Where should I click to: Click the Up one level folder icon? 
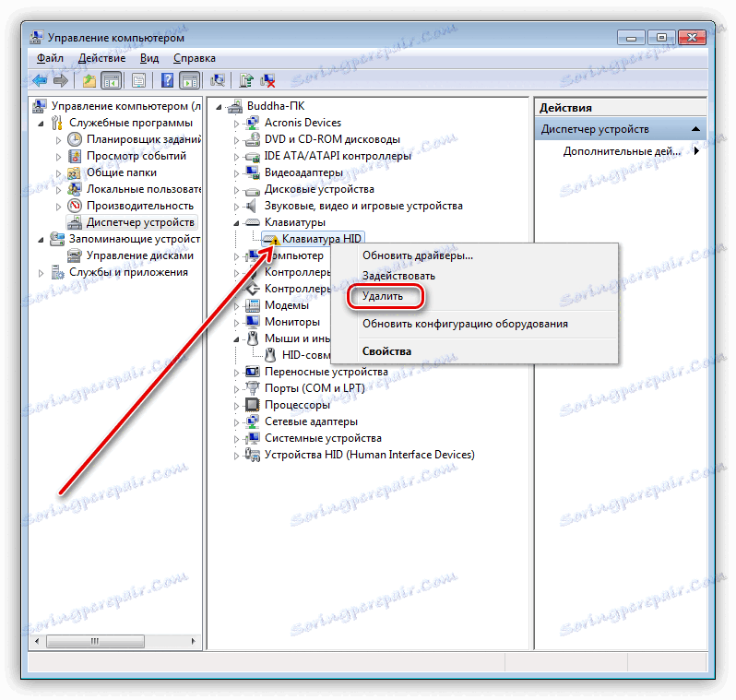click(89, 81)
